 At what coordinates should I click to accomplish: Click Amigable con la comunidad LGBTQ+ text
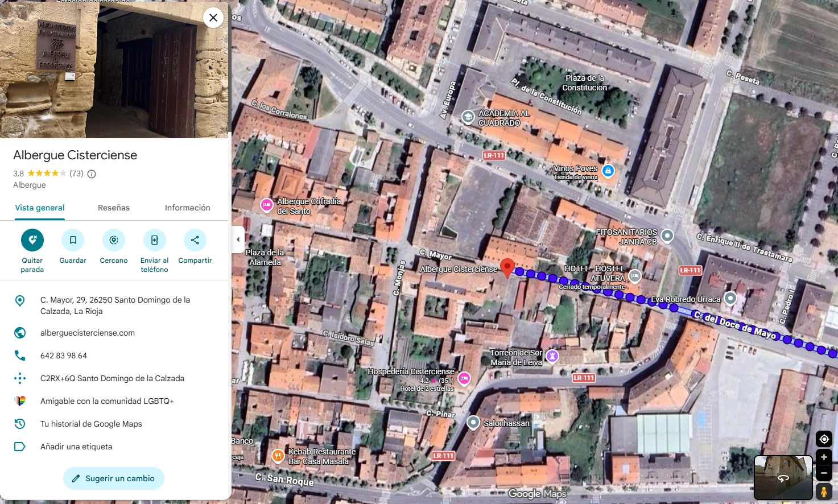(107, 401)
